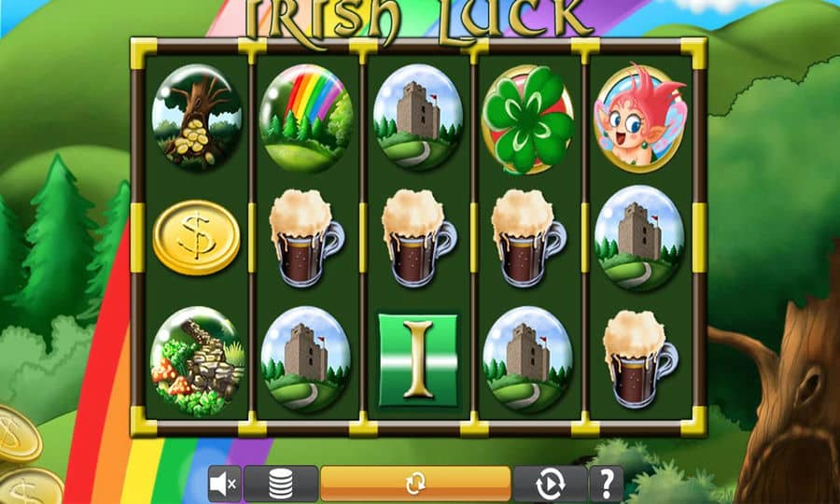
Task: Click the gold dollar coin symbol
Action: 196,238
